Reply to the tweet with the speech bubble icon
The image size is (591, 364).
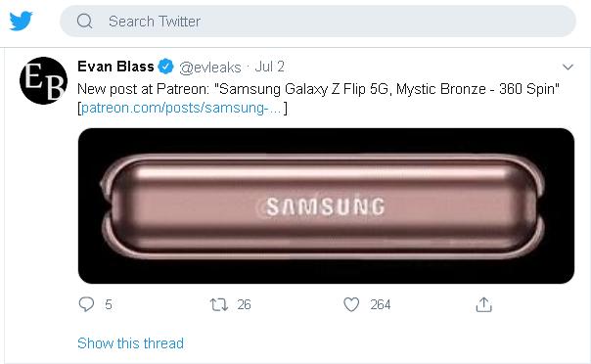pos(86,304)
